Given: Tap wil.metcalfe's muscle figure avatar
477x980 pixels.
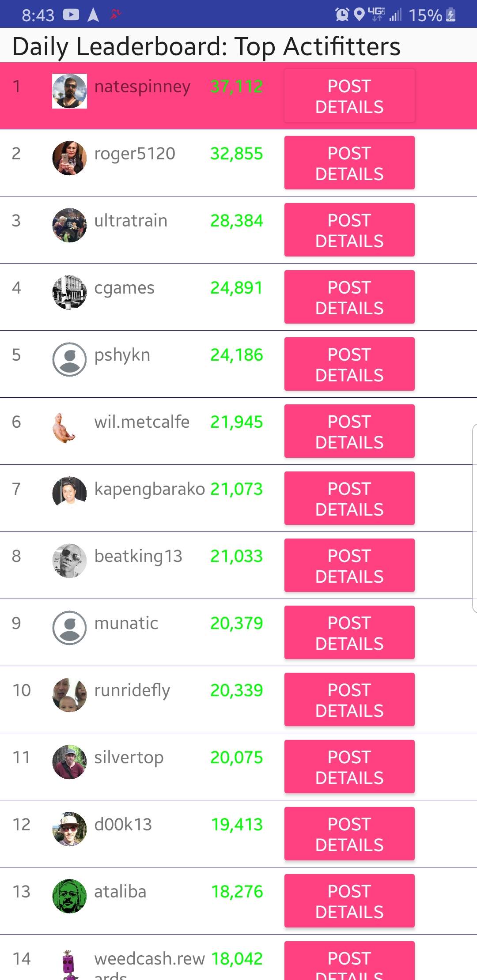Looking at the screenshot, I should pyautogui.click(x=64, y=427).
